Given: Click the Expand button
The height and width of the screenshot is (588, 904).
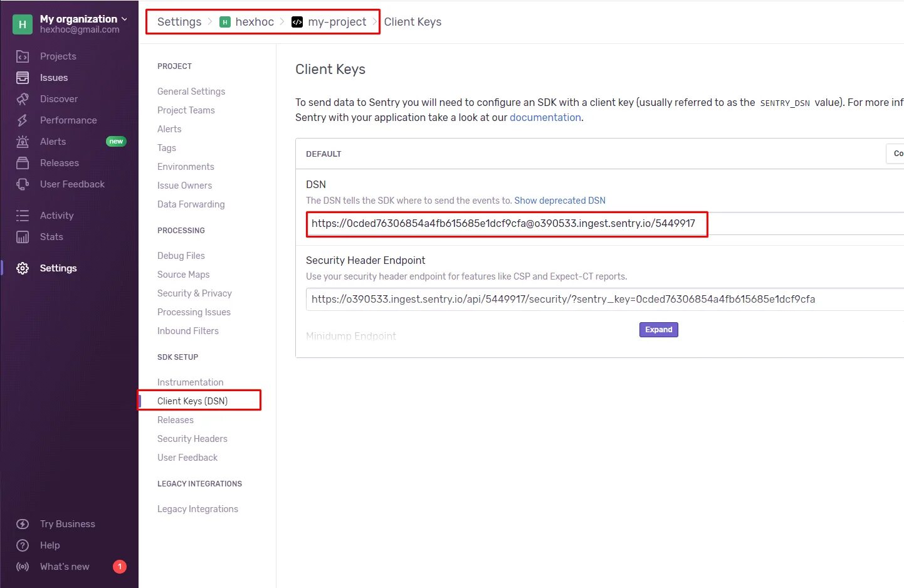Looking at the screenshot, I should coord(659,330).
